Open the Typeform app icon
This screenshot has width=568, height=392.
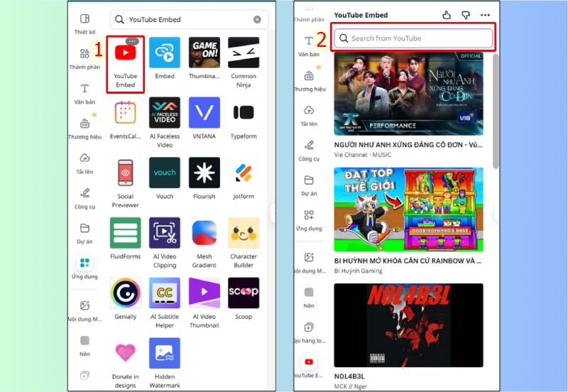coord(244,113)
